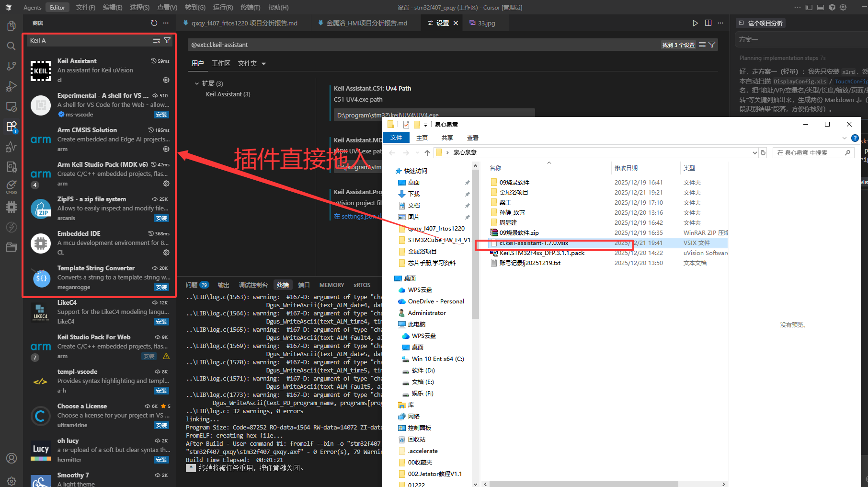868x487 pixels.
Task: Open the 这个项目分析 chat tab
Action: (x=761, y=23)
